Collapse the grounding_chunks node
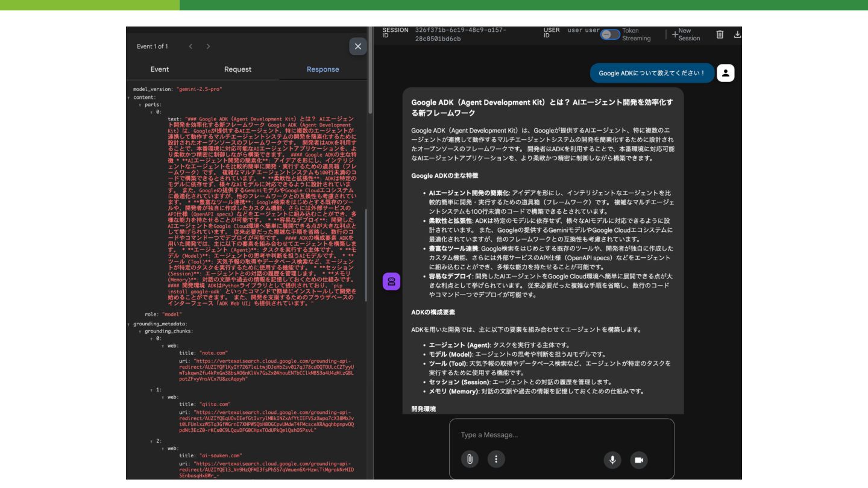The image size is (868, 488). [140, 331]
